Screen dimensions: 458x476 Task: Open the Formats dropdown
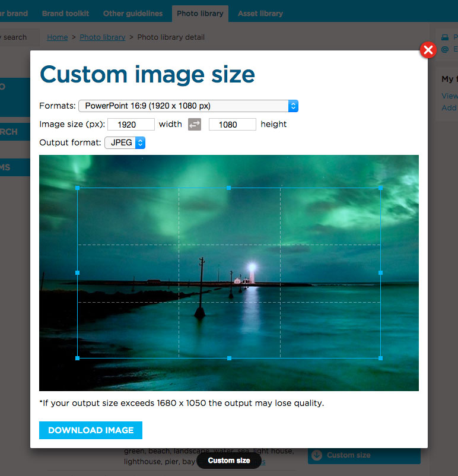tap(188, 106)
